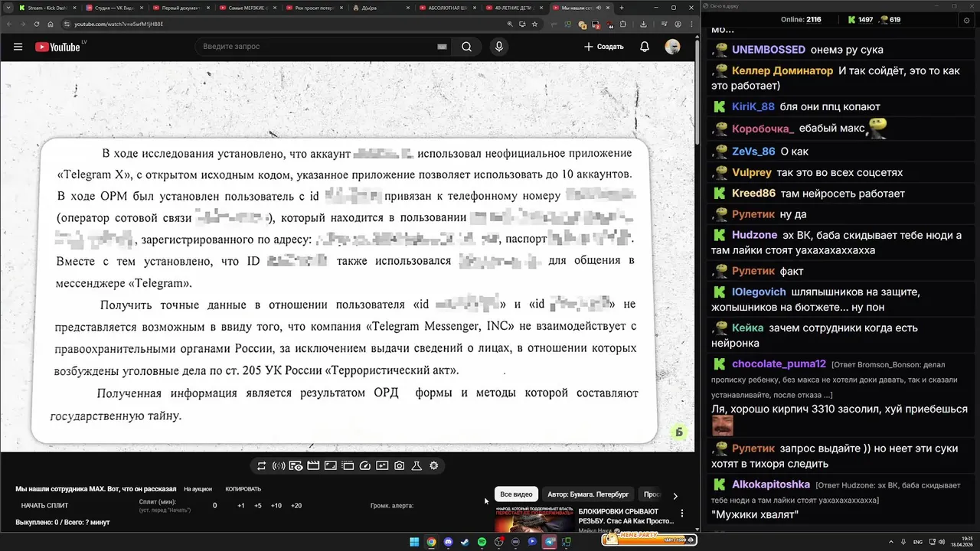Start voice search with the microphone

coord(499,47)
